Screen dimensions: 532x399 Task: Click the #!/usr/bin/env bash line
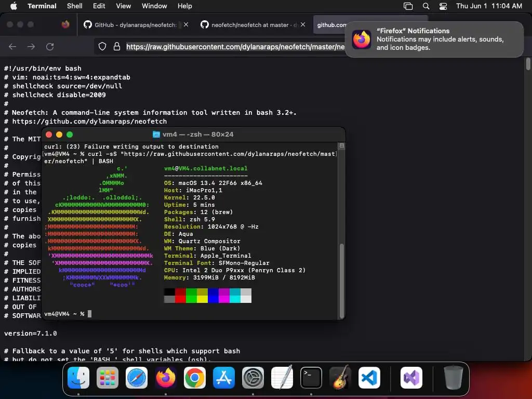(x=43, y=68)
